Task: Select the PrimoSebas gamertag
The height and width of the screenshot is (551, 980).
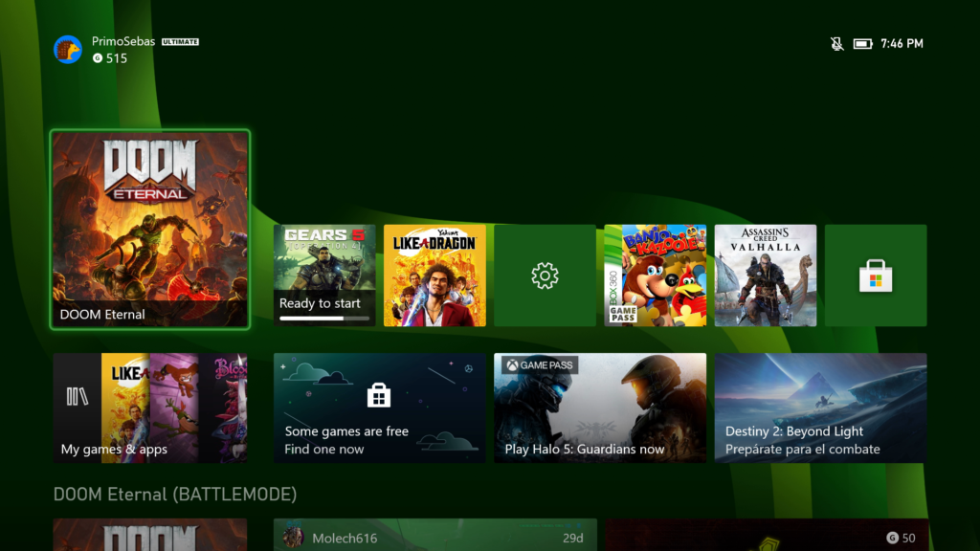Action: pyautogui.click(x=123, y=41)
